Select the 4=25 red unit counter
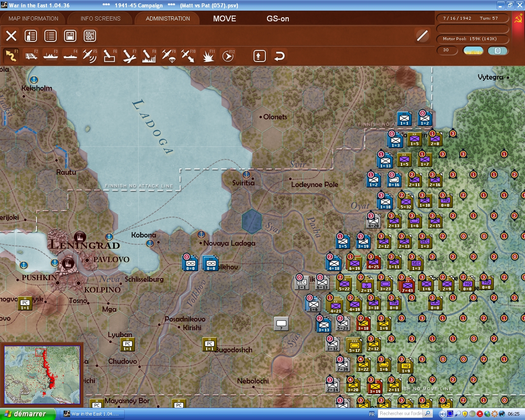This screenshot has width=525, height=420. pos(373,262)
